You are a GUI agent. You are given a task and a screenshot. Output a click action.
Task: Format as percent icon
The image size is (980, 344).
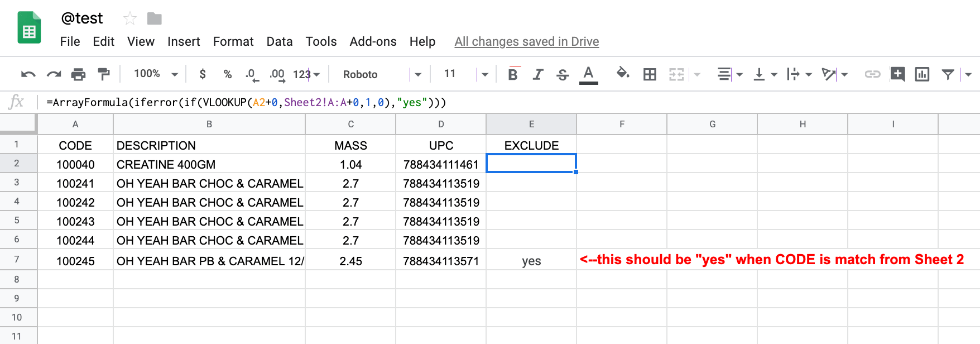coord(227,74)
